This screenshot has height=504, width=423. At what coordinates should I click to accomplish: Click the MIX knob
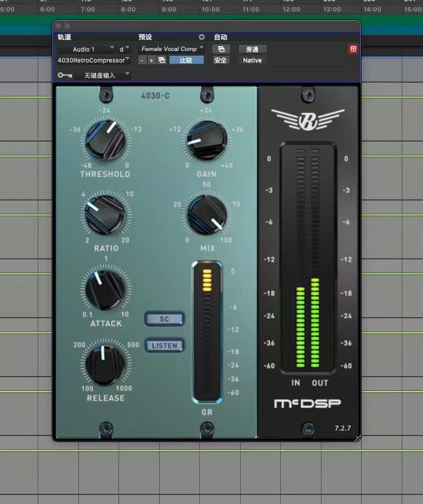tap(207, 214)
